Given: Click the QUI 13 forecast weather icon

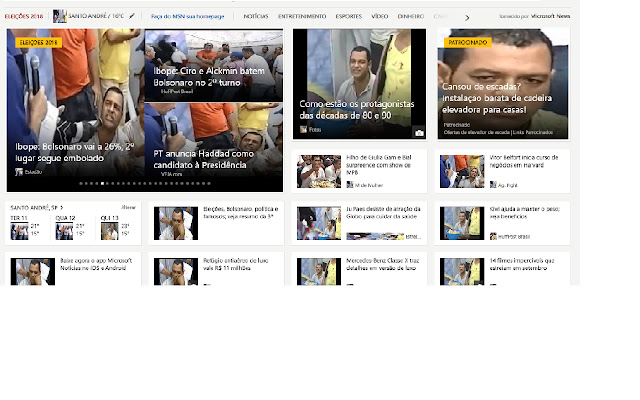Looking at the screenshot, I should point(109,231).
